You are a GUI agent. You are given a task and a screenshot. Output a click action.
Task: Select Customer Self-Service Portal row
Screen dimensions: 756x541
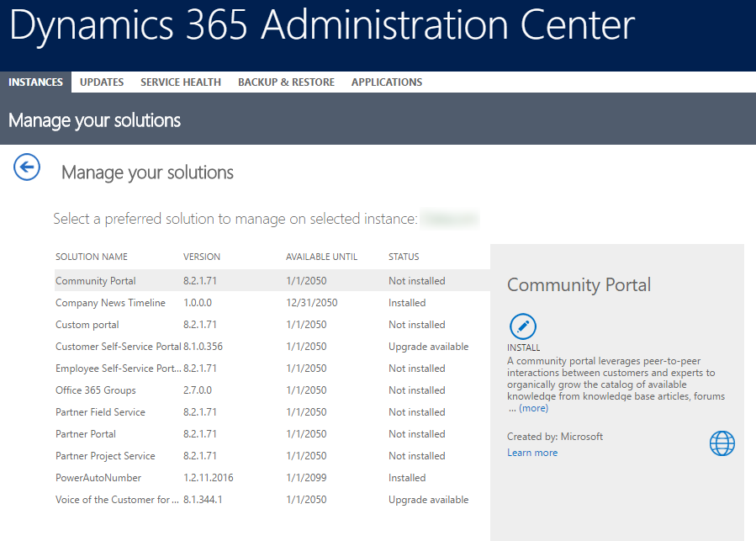[272, 347]
